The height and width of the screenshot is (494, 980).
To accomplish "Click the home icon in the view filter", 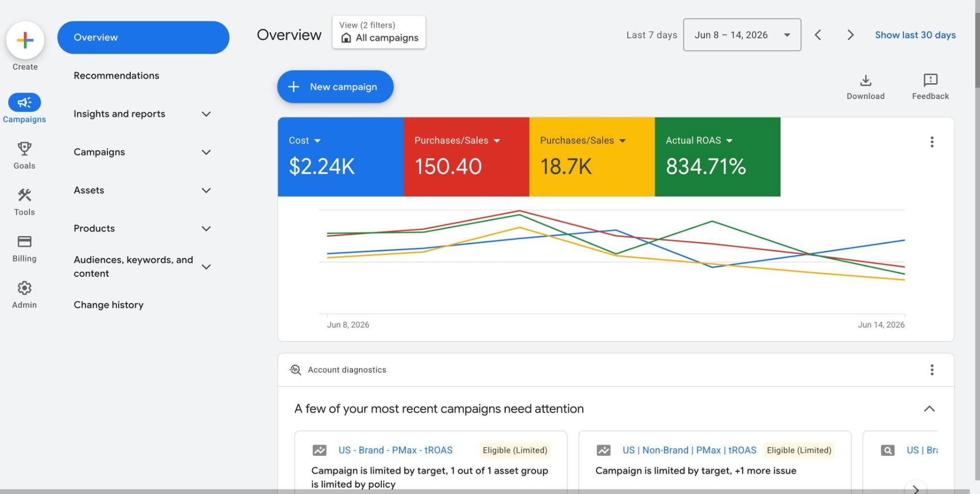I will [346, 38].
